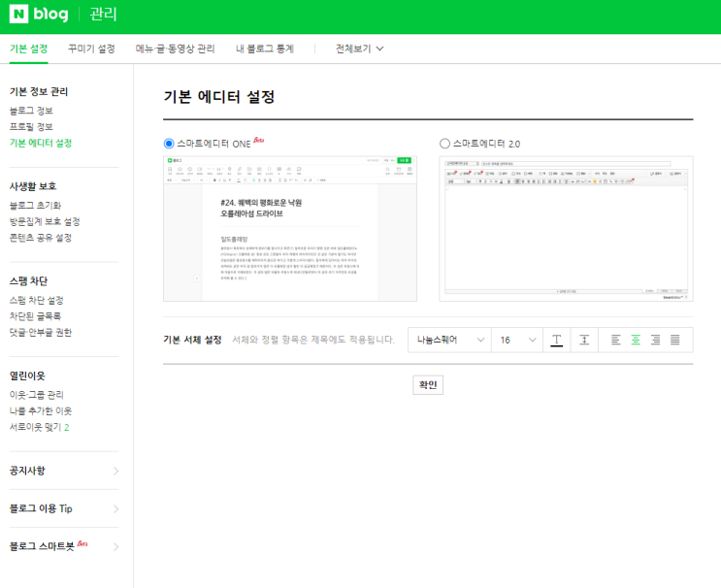Click the 스마트에디터 ONE preview thumbnail
This screenshot has width=721, height=588.
pos(290,229)
